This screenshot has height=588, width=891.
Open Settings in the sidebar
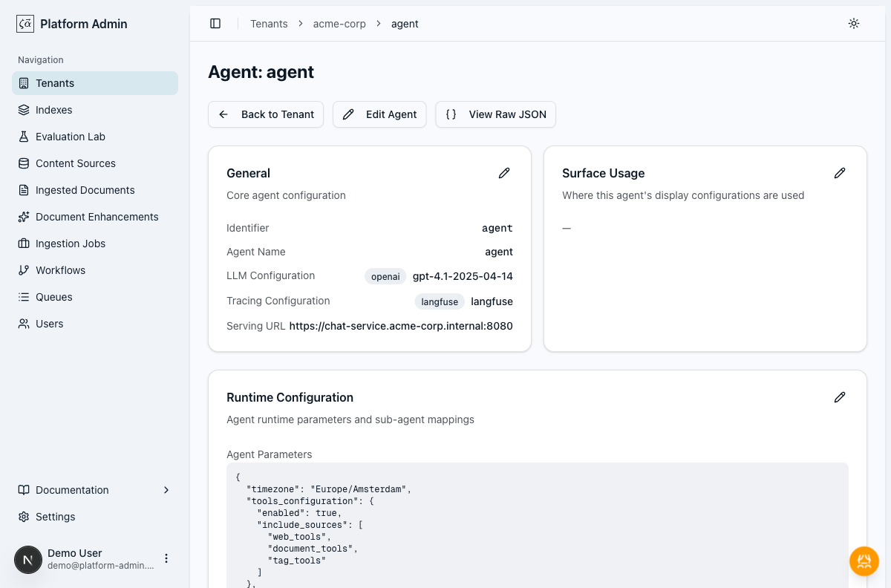[x=95, y=517]
